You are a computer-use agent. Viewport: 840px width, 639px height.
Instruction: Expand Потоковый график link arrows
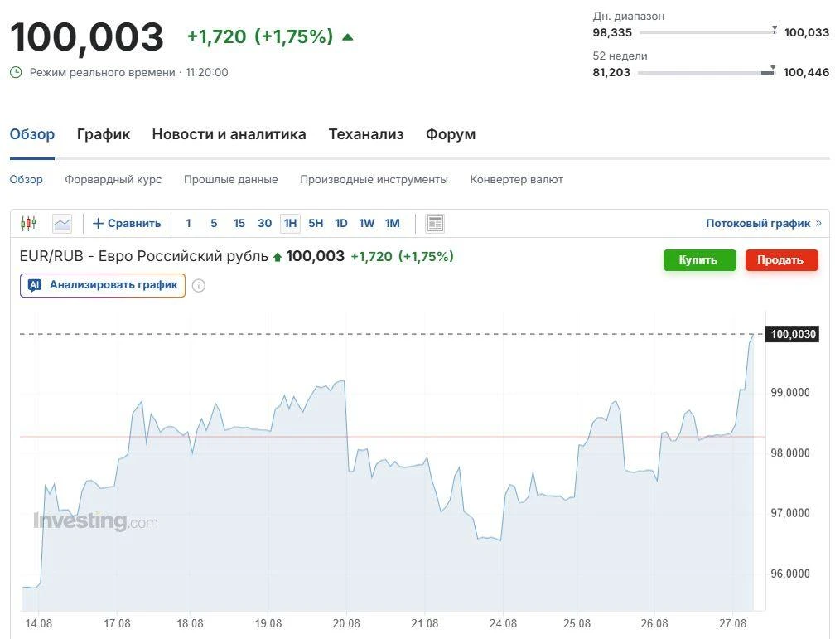(818, 224)
